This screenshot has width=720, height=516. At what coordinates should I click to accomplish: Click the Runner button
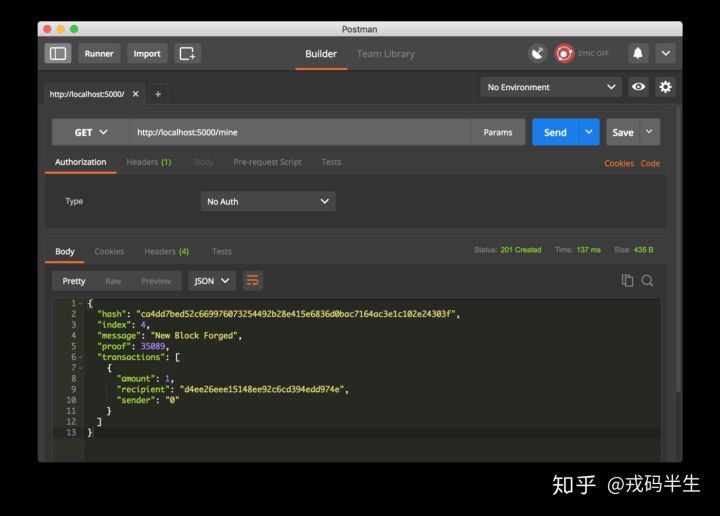(99, 54)
